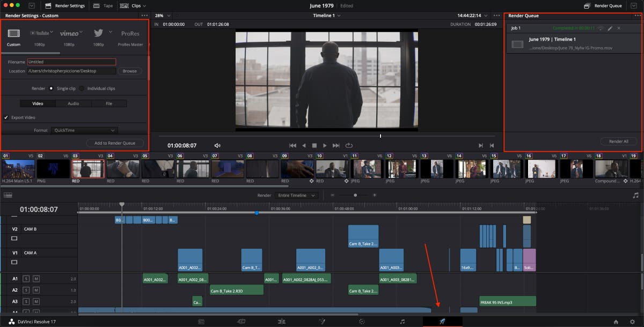Select the Individual clips radio button
The width and height of the screenshot is (644, 327).
(82, 88)
